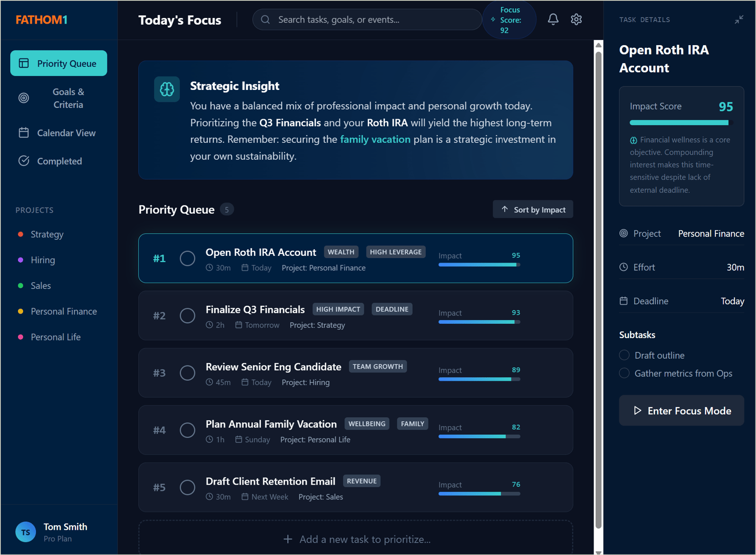Click Tom Smith's TS avatar

tap(26, 532)
